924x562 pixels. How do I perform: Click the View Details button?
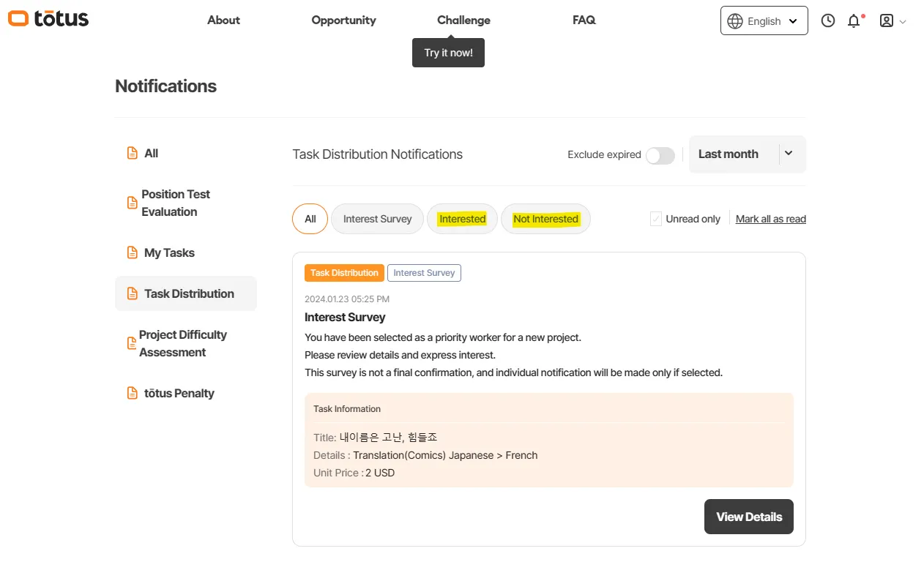tap(748, 517)
